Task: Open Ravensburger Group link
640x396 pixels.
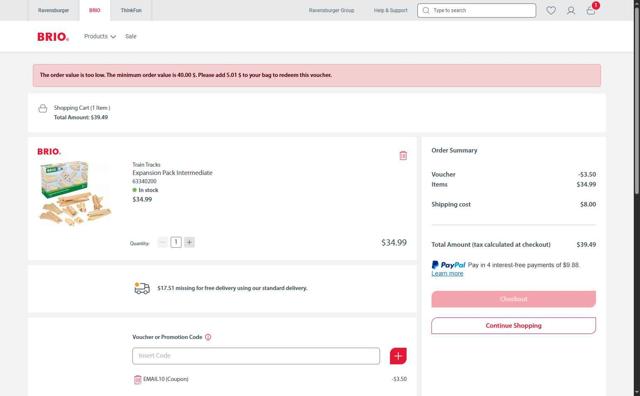Action: pos(331,10)
